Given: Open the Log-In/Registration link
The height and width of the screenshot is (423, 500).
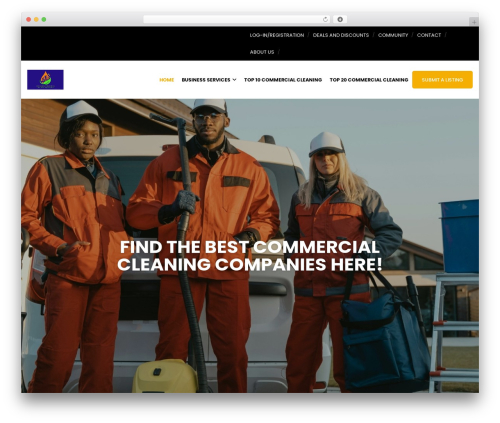Looking at the screenshot, I should click(x=277, y=35).
